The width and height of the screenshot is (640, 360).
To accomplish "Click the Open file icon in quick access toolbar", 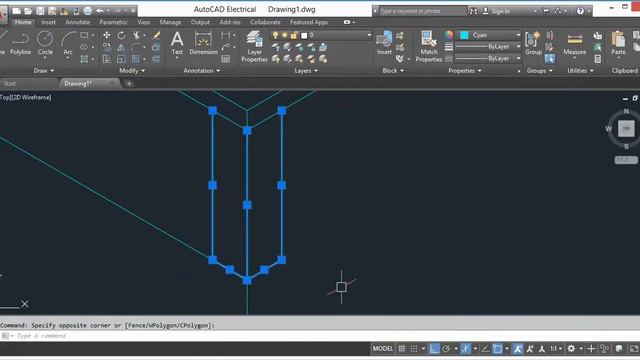I will [28, 11].
